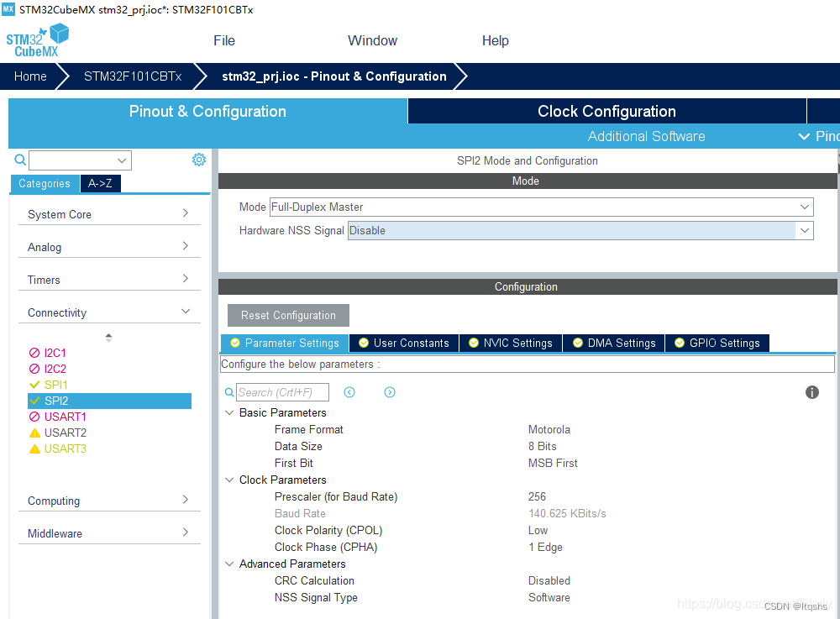Click the STM32F101CBTx breadcrumb
Image resolution: width=840 pixels, height=619 pixels.
point(133,76)
